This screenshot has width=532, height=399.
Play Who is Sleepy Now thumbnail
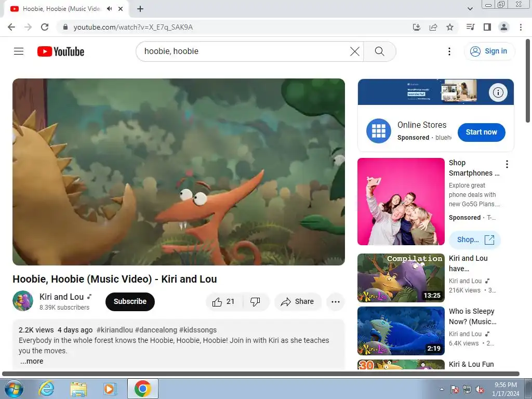(401, 331)
